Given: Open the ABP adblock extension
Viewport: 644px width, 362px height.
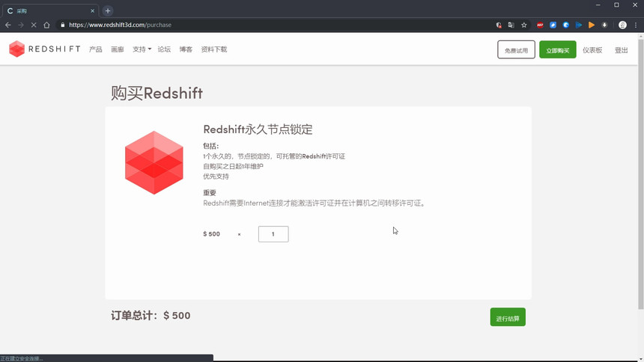Looking at the screenshot, I should pyautogui.click(x=540, y=25).
